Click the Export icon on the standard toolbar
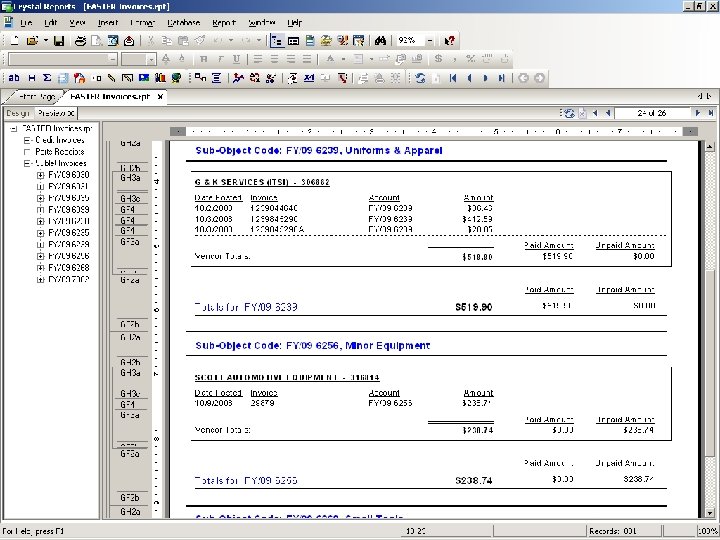This screenshot has height=540, width=720. pos(129,41)
